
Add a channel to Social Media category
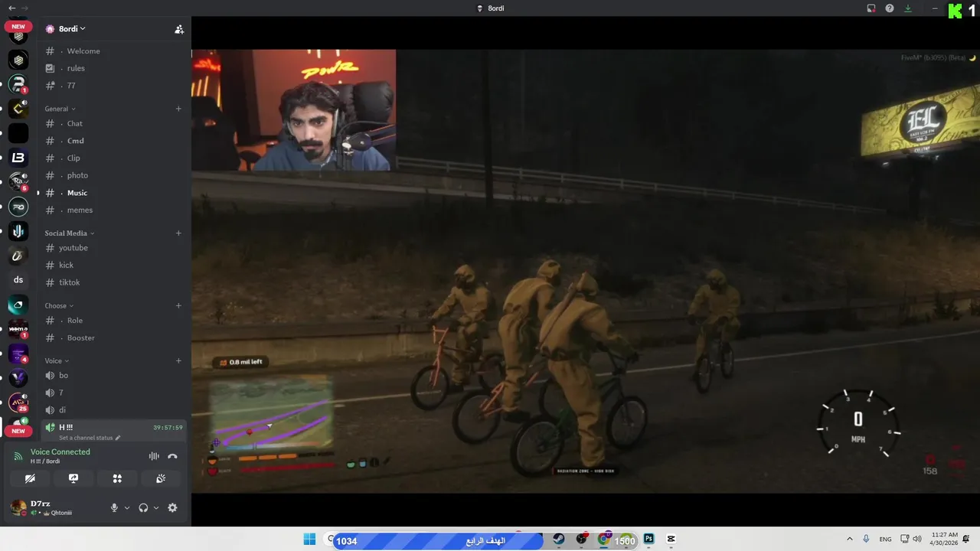(178, 233)
